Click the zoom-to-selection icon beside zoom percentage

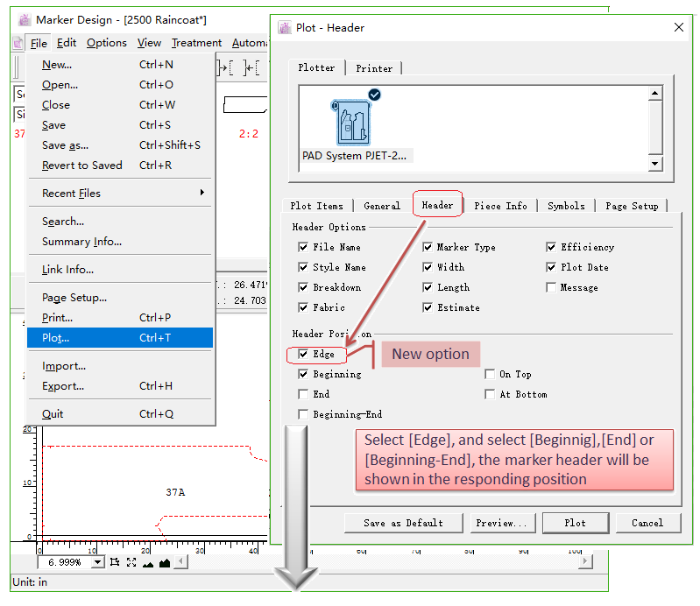pos(115,562)
